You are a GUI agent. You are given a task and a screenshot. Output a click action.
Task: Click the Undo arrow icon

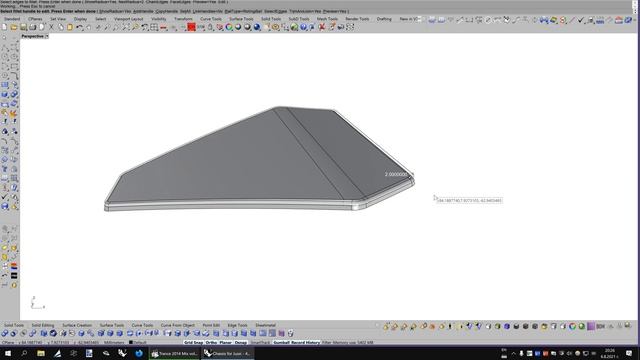click(x=80, y=27)
